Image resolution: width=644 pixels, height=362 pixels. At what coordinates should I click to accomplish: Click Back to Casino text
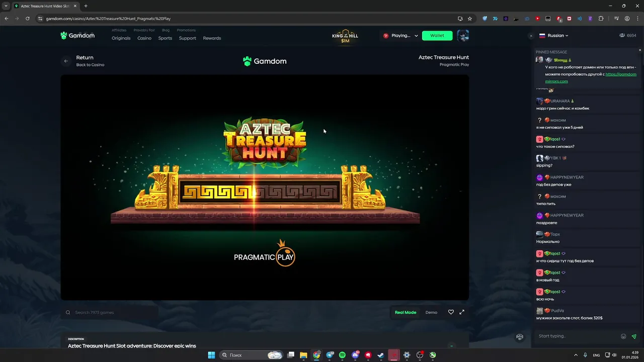click(x=90, y=65)
